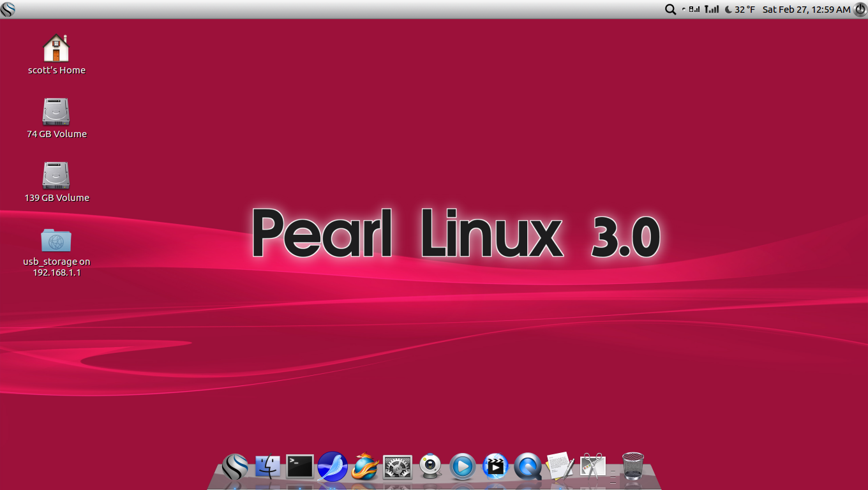
Task: Launch the SeaMonkey browser from the dock
Action: point(333,466)
